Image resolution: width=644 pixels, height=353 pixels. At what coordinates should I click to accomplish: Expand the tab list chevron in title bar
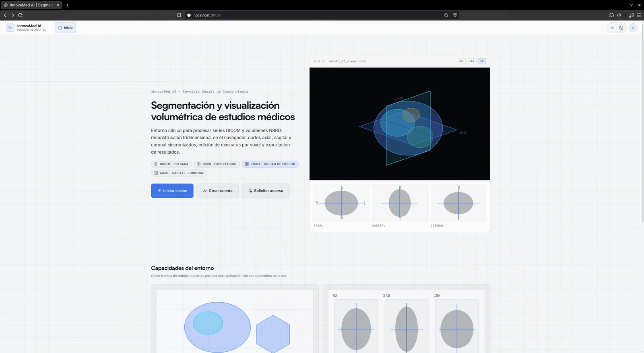coord(632,5)
